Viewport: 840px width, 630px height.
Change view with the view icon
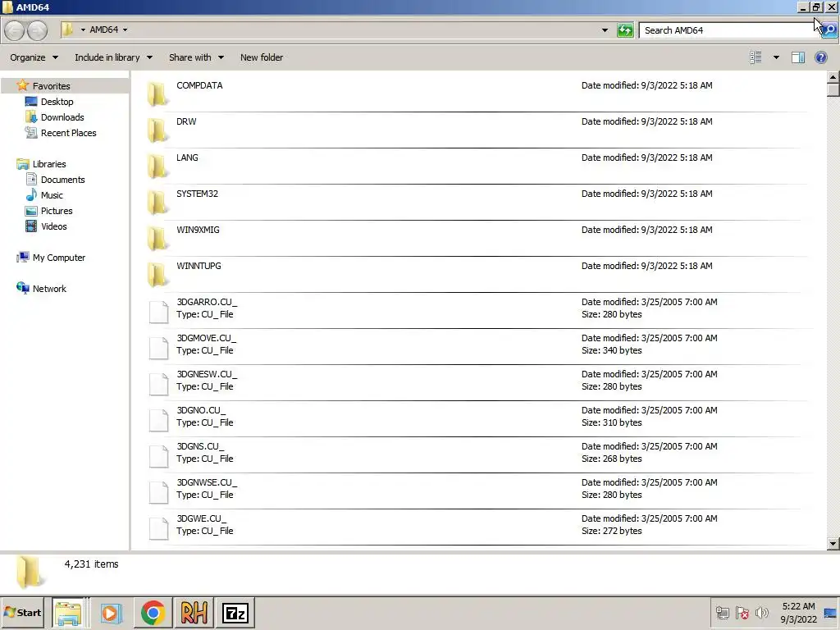pyautogui.click(x=756, y=57)
